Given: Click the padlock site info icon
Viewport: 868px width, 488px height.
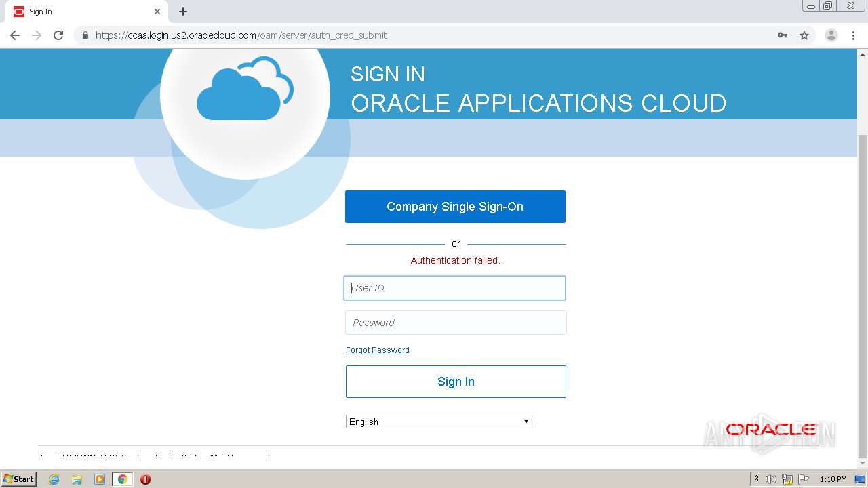Looking at the screenshot, I should (85, 35).
